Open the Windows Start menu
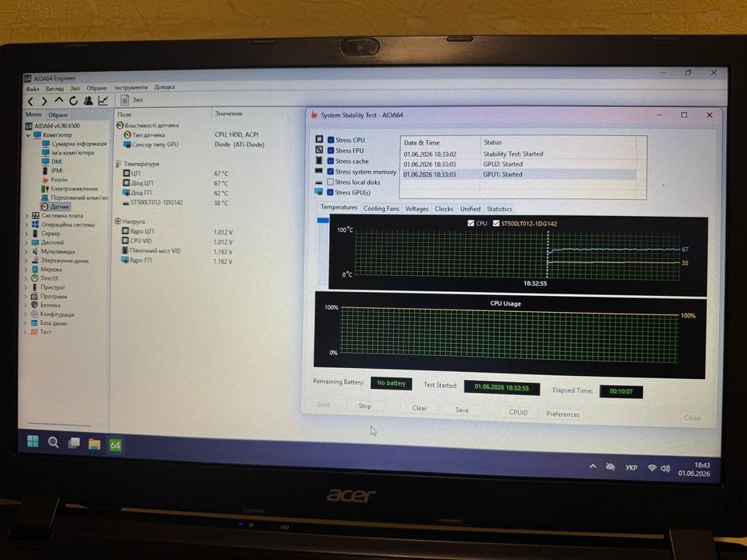 point(33,442)
